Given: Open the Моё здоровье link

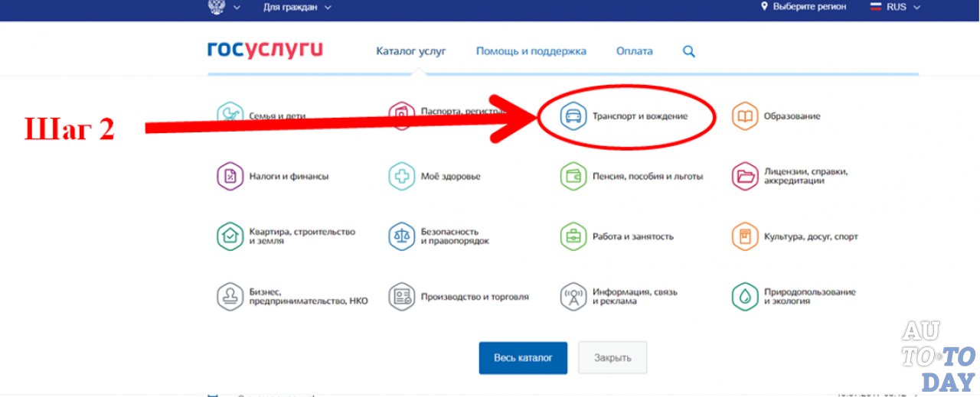Looking at the screenshot, I should coord(451,176).
